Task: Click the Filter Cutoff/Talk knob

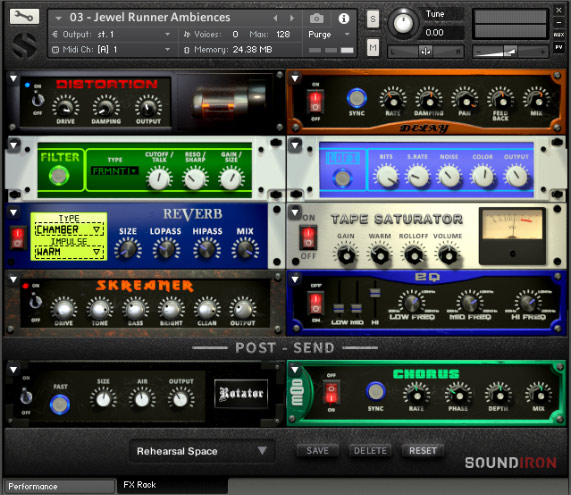Action: (x=159, y=178)
